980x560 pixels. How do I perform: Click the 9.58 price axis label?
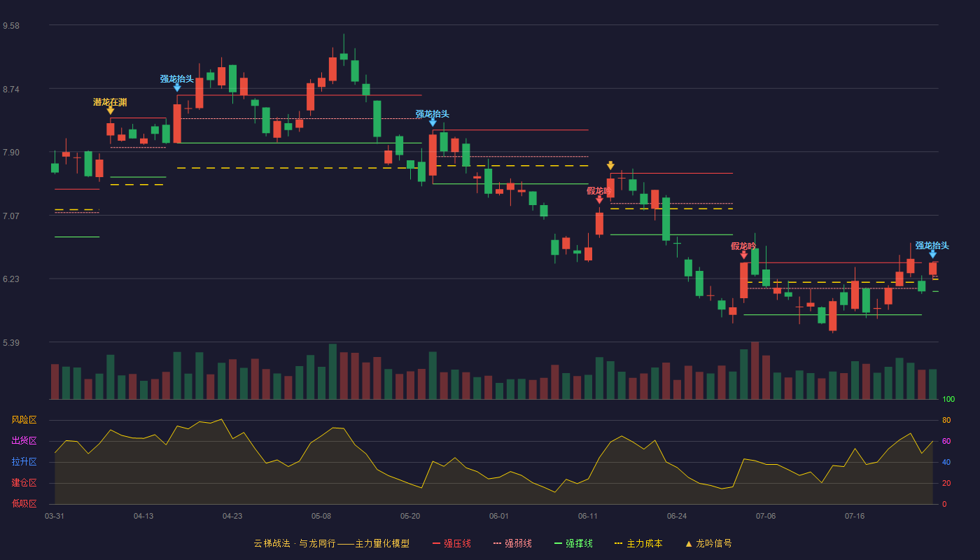(x=11, y=26)
